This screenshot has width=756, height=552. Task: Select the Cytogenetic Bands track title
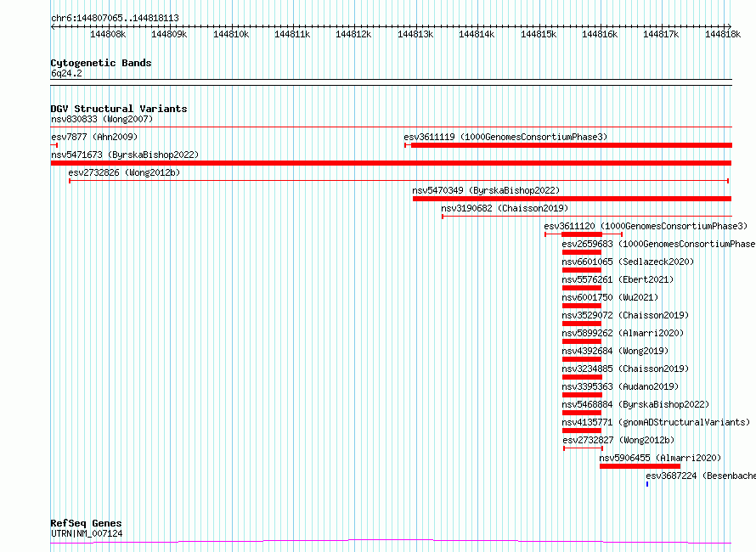click(101, 63)
